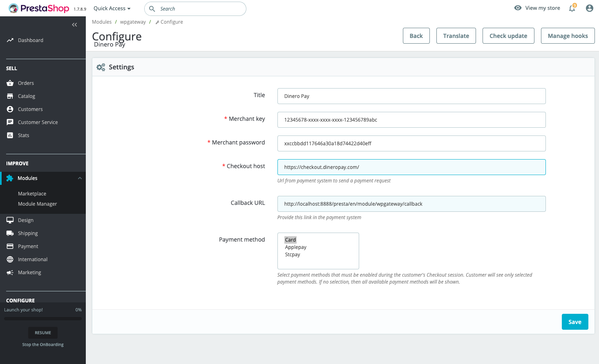Click the Shipping truck icon
Image resolution: width=599 pixels, height=364 pixels.
(x=10, y=233)
